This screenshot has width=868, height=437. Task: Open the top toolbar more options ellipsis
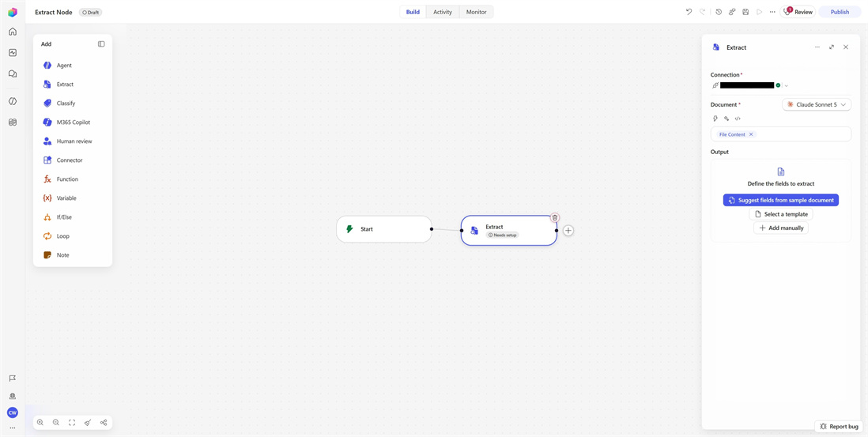click(773, 12)
